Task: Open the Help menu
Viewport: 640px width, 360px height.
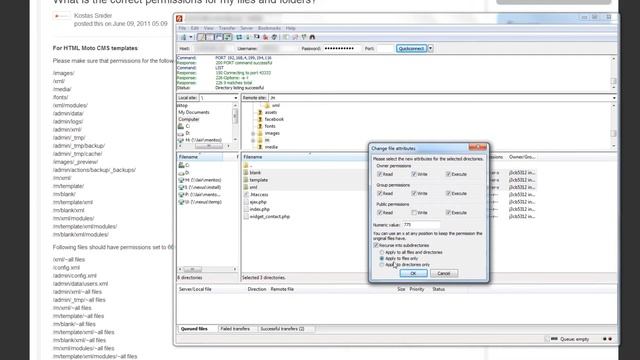Action: pyautogui.click(x=290, y=28)
